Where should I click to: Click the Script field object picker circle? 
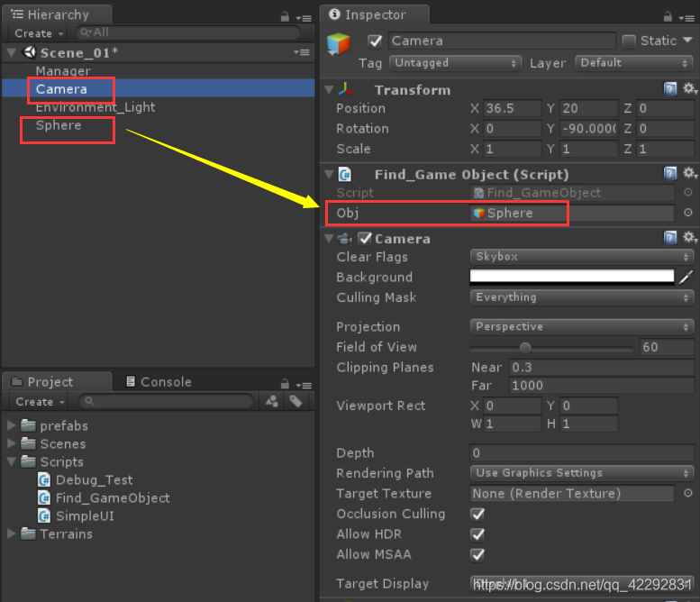[688, 192]
